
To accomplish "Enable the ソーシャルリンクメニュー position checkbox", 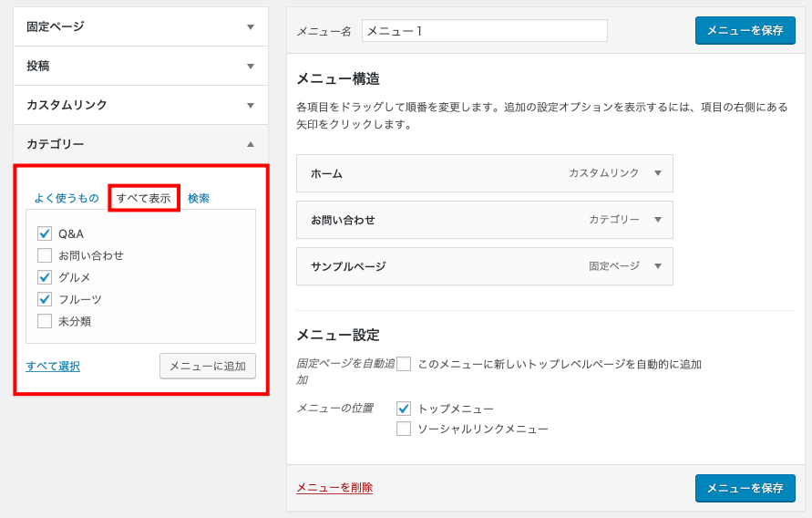I will [x=404, y=429].
